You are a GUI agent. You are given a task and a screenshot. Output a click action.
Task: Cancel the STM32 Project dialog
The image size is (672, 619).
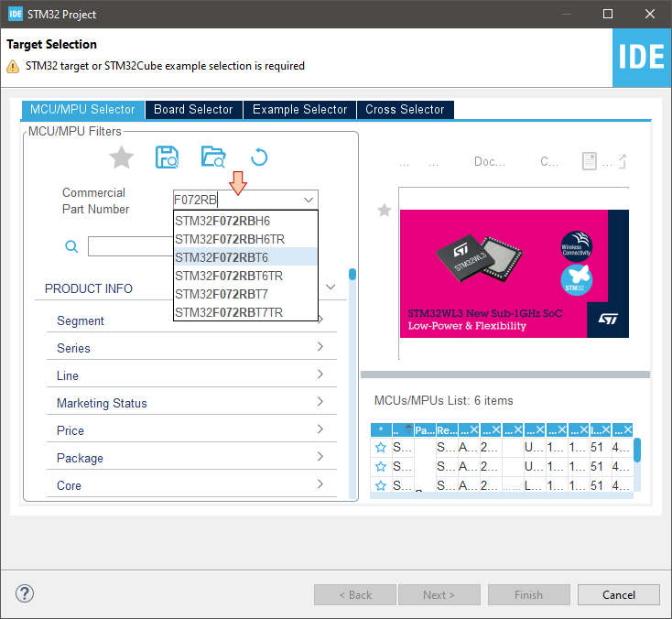tap(618, 594)
